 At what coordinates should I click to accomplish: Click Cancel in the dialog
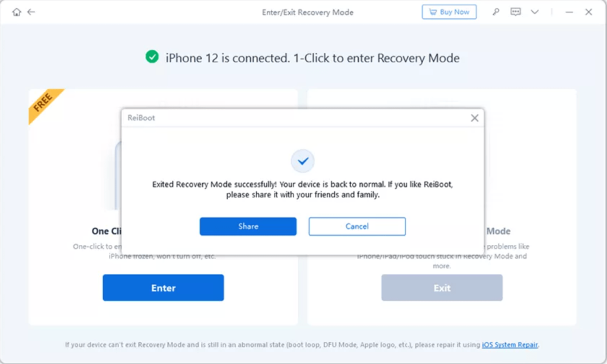[x=357, y=226]
